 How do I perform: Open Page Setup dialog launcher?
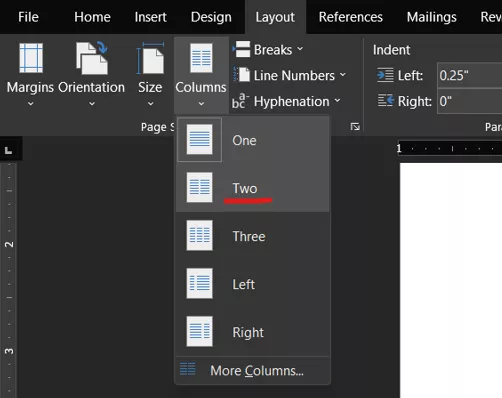(355, 127)
